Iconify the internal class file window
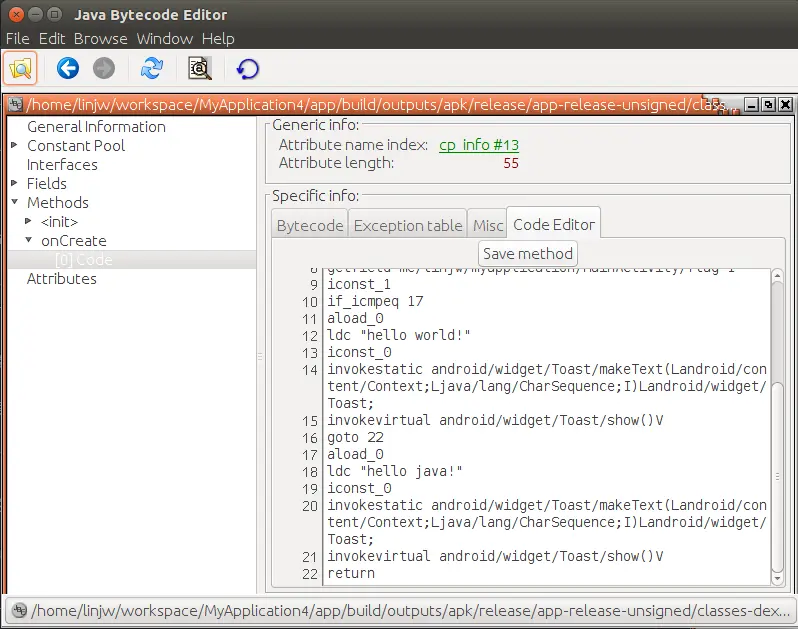The height and width of the screenshot is (629, 798). [x=751, y=104]
